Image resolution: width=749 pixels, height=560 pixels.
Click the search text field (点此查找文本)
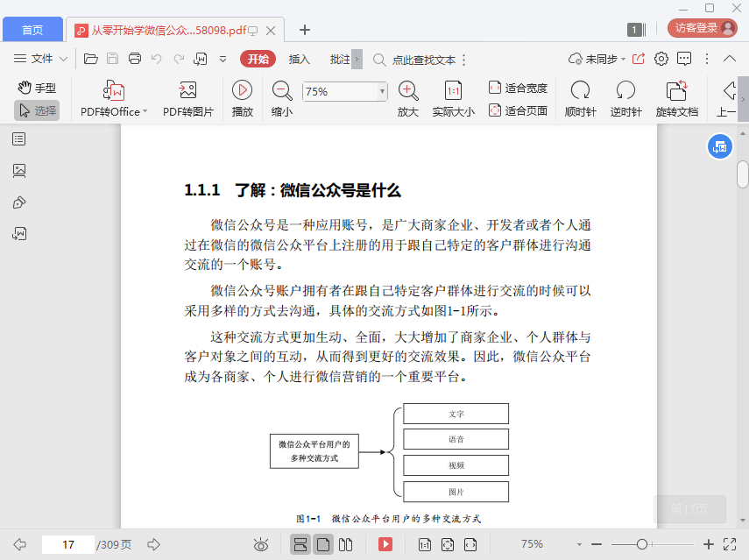coord(423,60)
